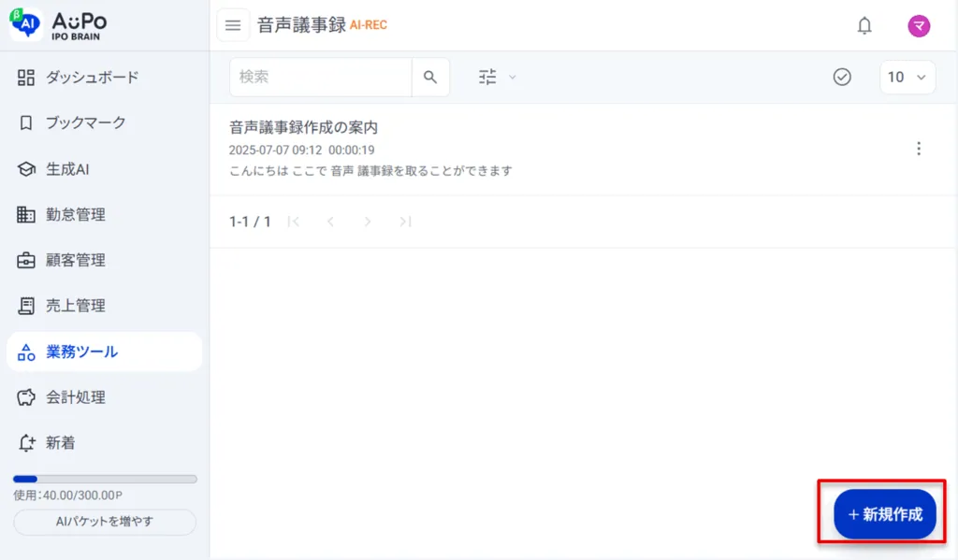Click the AIパケットを増やす button
Image resolution: width=958 pixels, height=560 pixels.
coord(105,522)
